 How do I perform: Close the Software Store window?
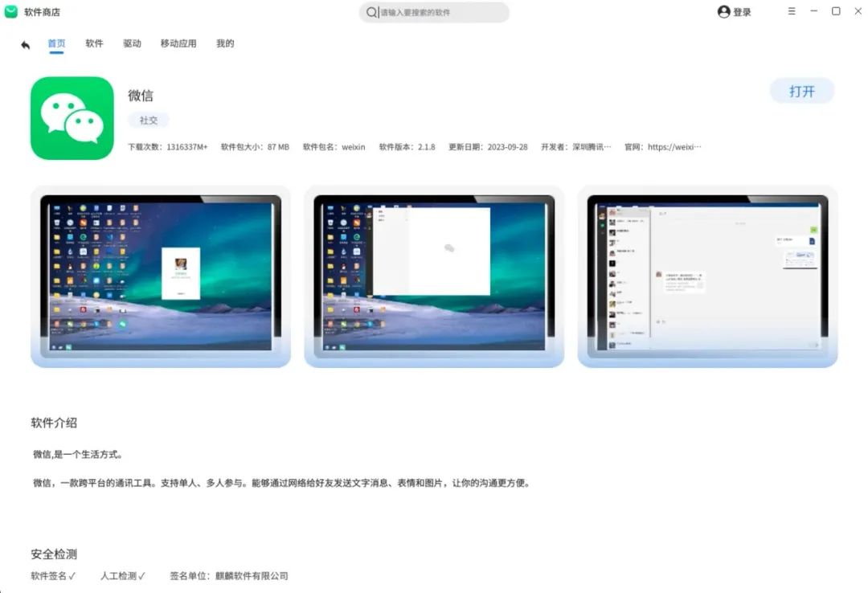click(x=857, y=11)
